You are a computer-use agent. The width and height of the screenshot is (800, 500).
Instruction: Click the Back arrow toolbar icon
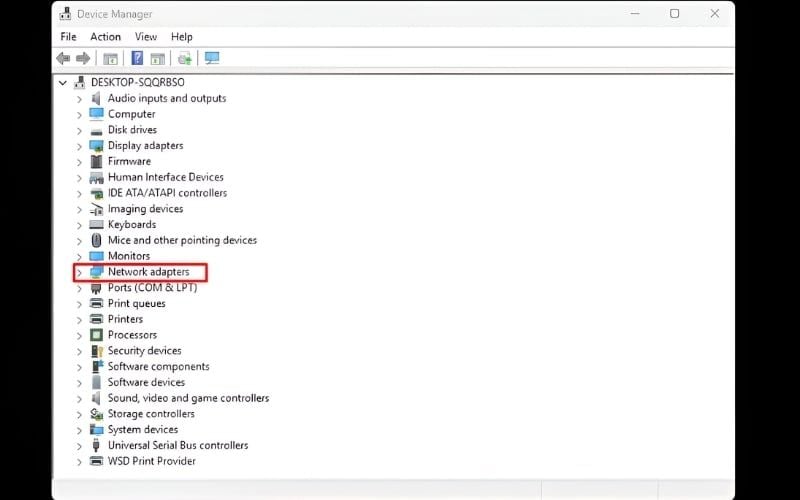tap(63, 58)
